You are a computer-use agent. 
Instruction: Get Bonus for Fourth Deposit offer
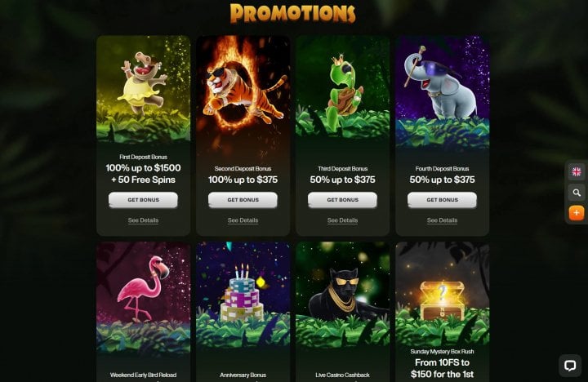[x=442, y=200]
